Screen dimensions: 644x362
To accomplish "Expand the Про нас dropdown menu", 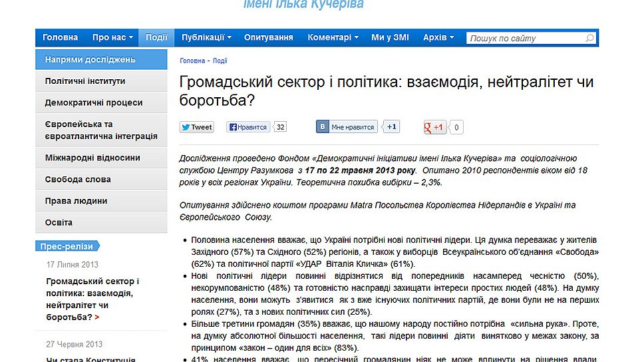I will click(112, 38).
